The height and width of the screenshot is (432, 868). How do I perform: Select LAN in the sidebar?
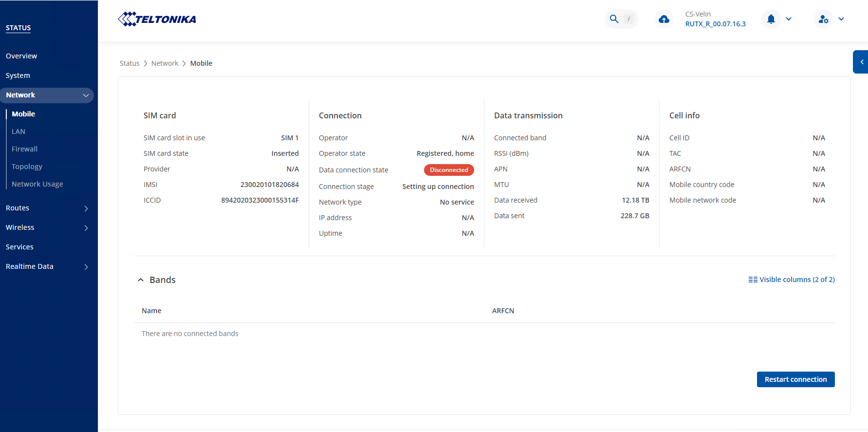coord(18,131)
